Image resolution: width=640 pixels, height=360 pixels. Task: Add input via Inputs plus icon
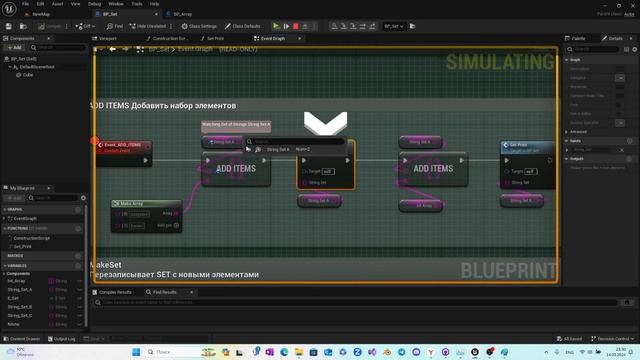pos(629,141)
